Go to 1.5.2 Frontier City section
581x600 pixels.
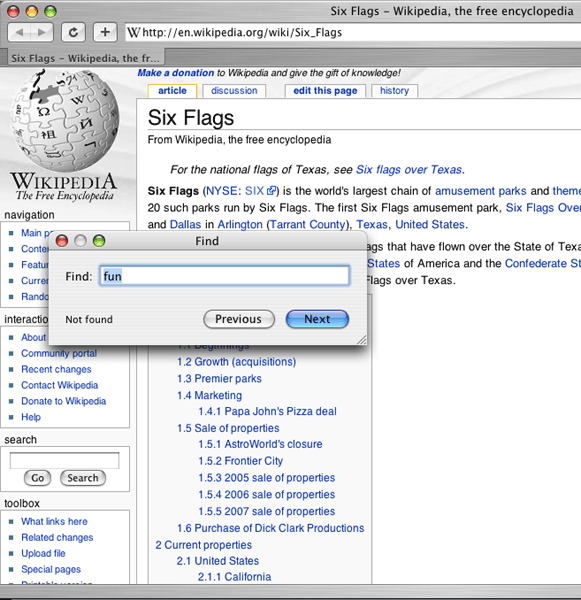pos(240,461)
